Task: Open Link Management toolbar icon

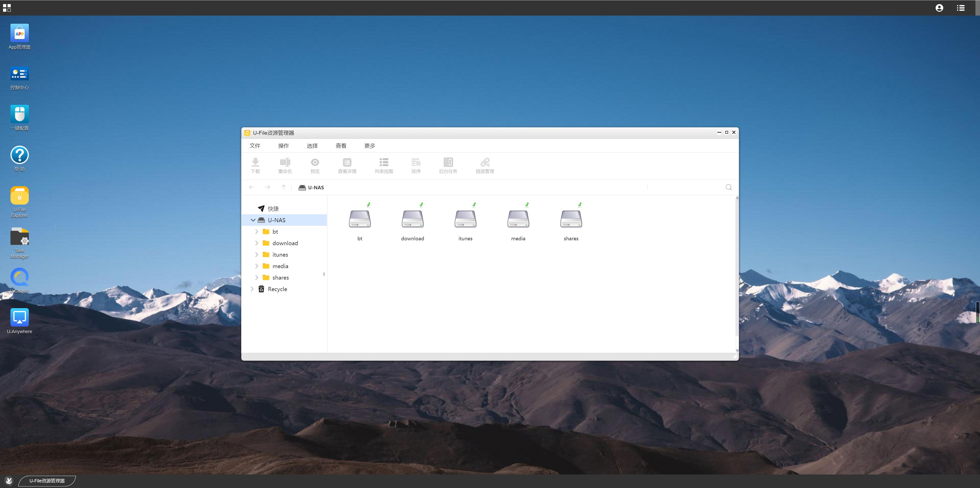Action: tap(485, 165)
